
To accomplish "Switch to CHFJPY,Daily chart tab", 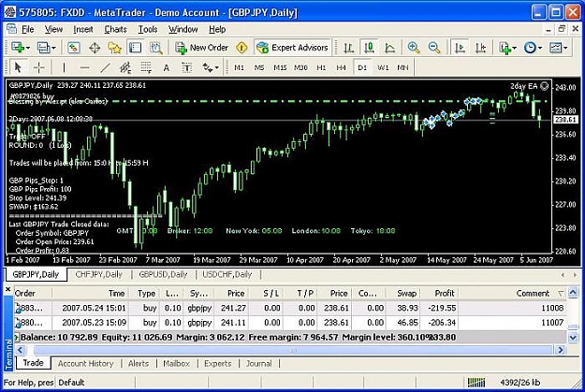I will pos(99,274).
